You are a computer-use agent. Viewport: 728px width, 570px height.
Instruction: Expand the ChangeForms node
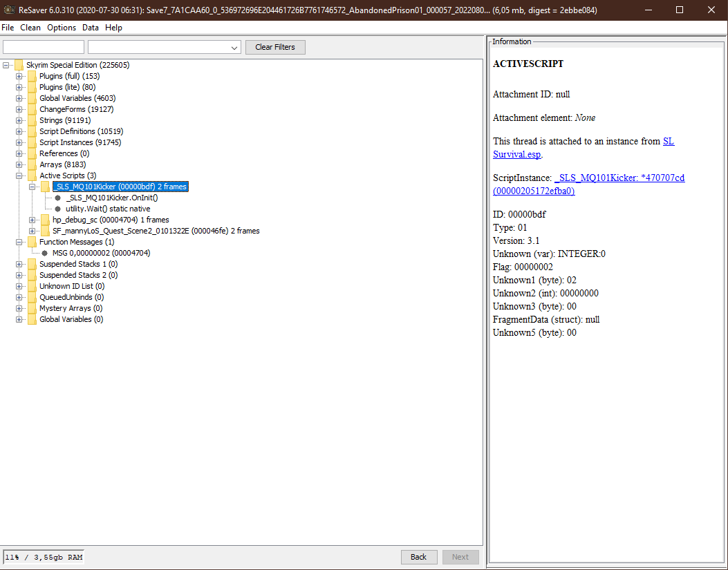click(19, 110)
